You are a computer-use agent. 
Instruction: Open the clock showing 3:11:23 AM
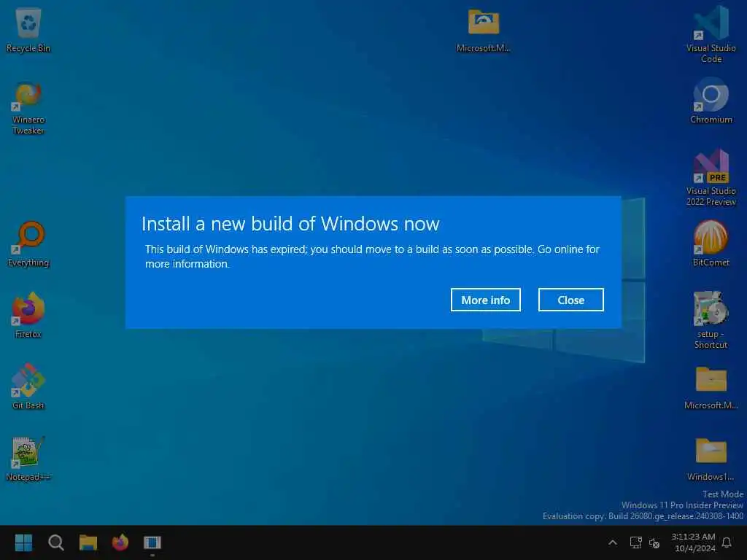[x=693, y=542]
